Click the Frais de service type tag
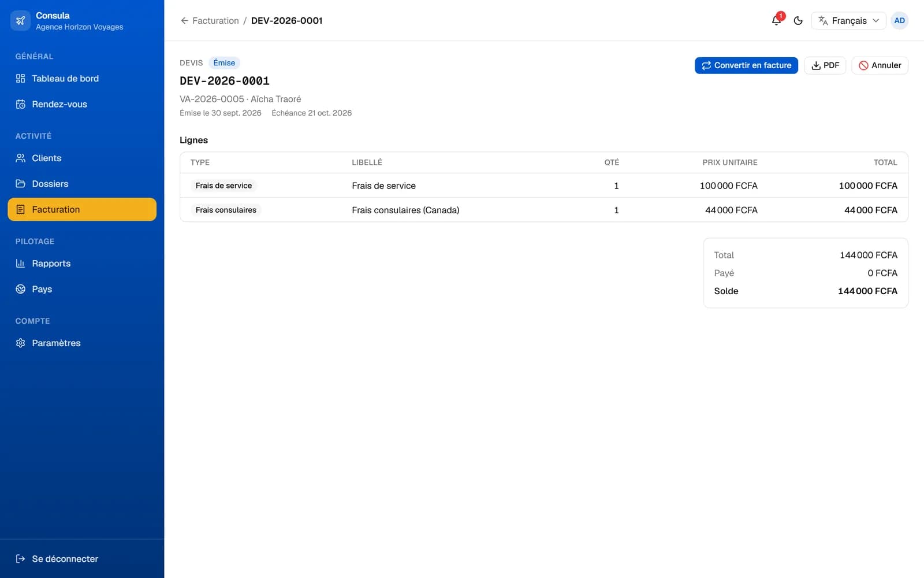 pos(223,186)
